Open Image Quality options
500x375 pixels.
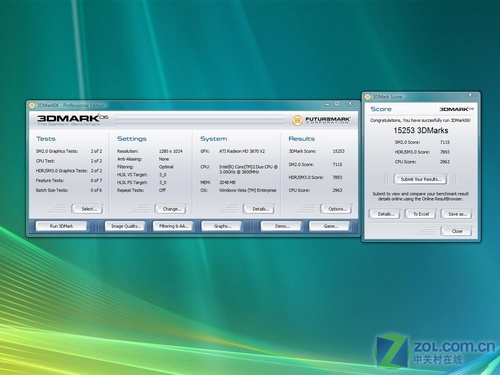point(125,226)
